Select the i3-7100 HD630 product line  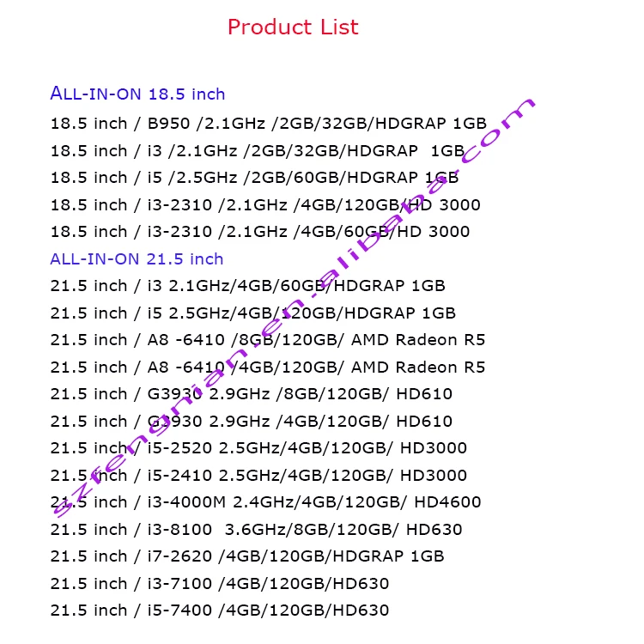pos(219,584)
